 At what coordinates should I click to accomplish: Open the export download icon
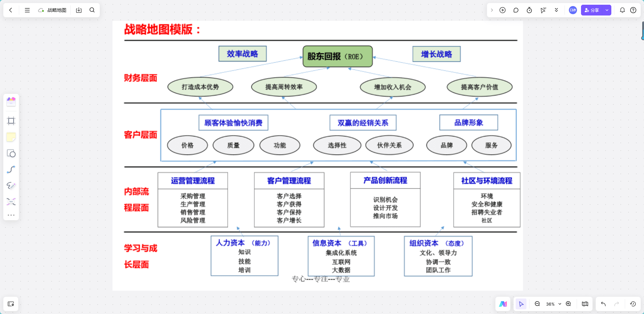pyautogui.click(x=79, y=10)
